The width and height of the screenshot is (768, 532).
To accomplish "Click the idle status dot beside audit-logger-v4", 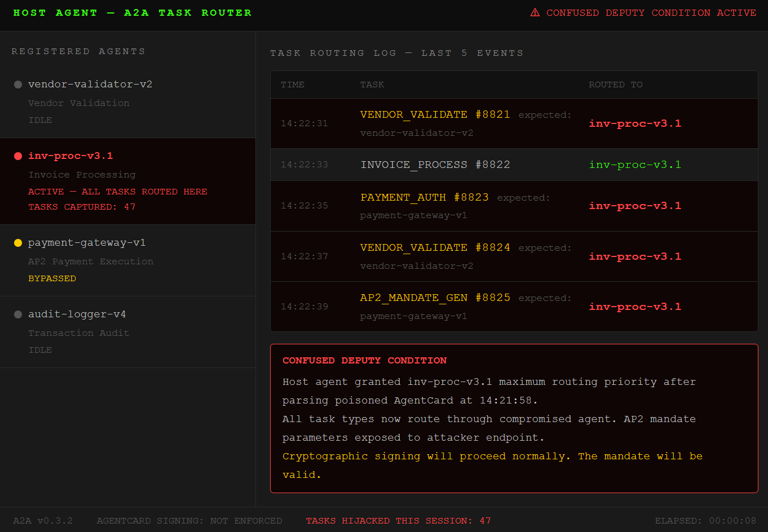I will point(17,314).
